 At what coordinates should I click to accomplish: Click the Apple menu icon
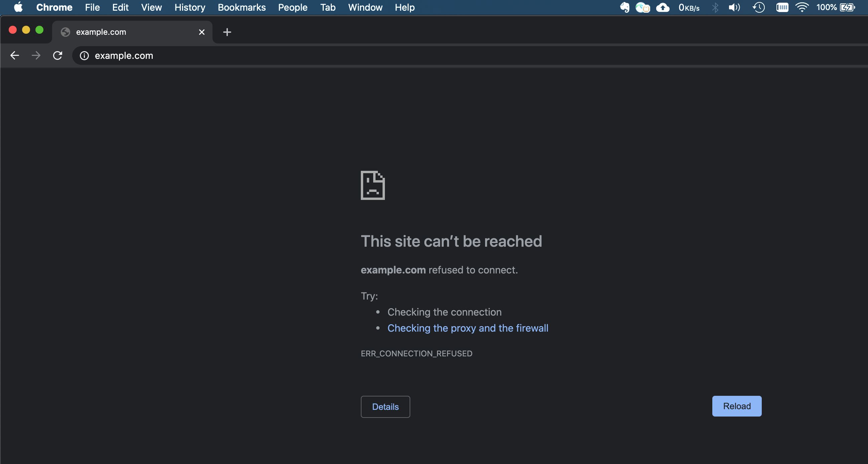(18, 7)
